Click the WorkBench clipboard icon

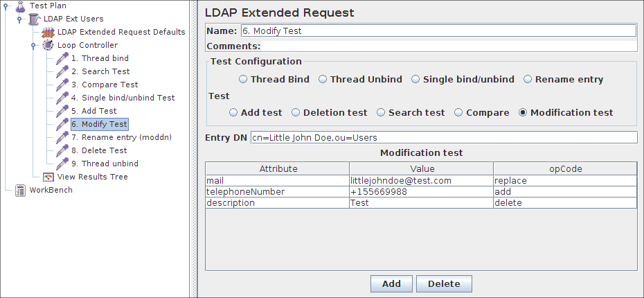coord(20,191)
